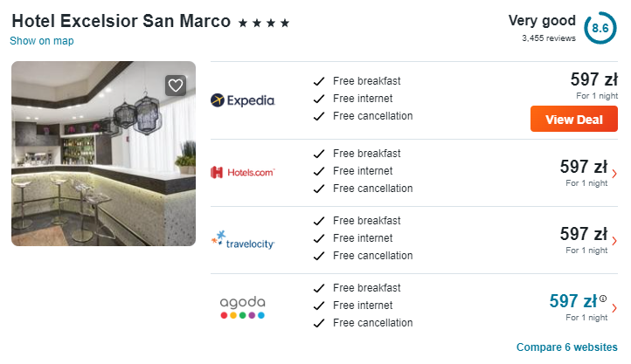Open travelocity deal via red chevron
This screenshot has width=631, height=364.
pyautogui.click(x=614, y=241)
